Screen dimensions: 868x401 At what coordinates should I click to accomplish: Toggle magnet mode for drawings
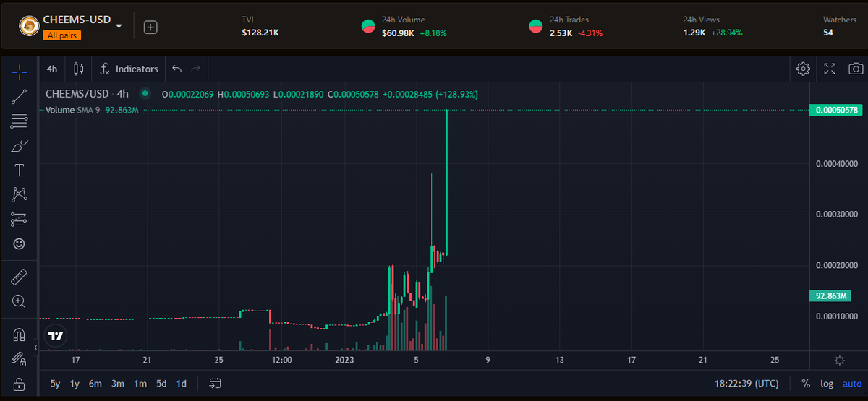20,335
